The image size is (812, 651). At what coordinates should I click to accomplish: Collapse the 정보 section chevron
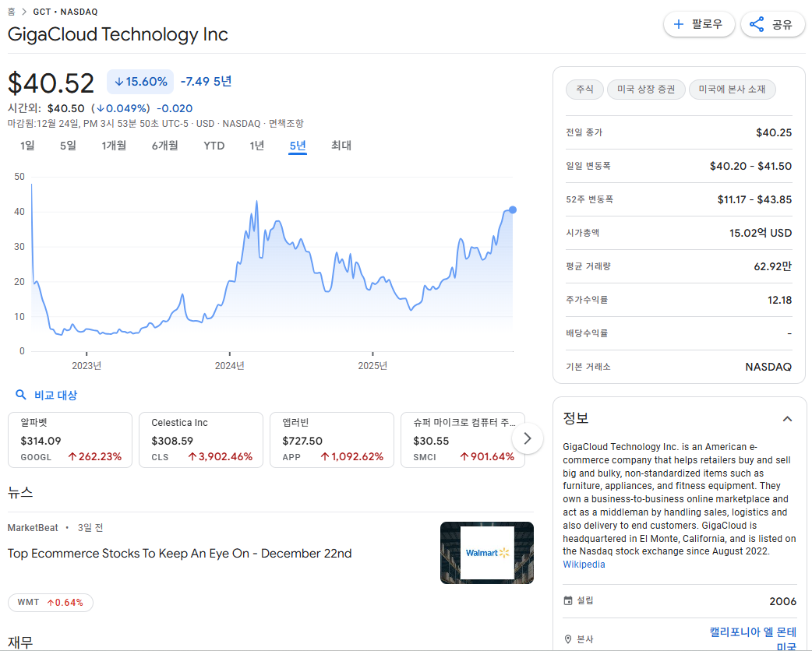(787, 419)
